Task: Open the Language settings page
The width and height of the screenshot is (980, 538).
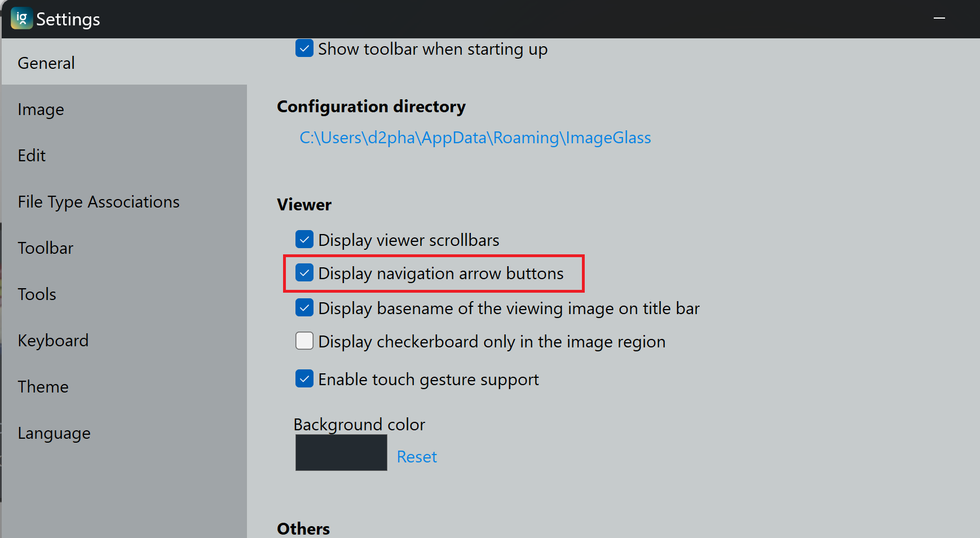Action: tap(54, 433)
